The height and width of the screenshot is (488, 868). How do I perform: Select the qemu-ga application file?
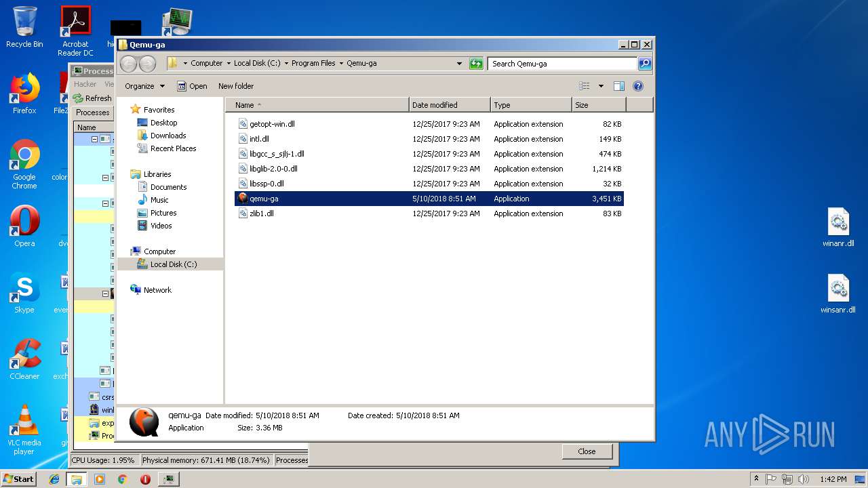(429, 199)
